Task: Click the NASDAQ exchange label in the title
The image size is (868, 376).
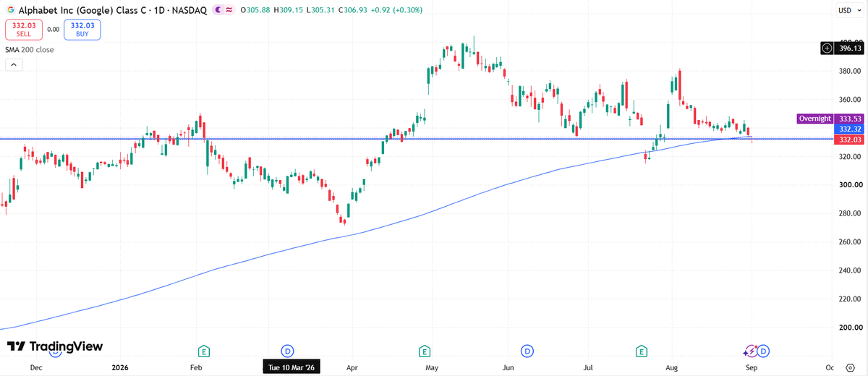Action: point(188,10)
